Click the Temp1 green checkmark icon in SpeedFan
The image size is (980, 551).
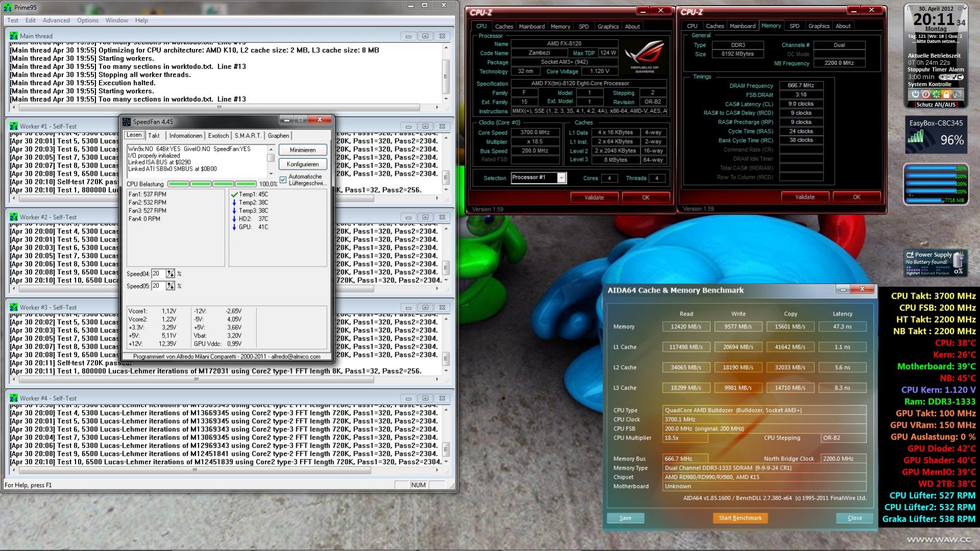pyautogui.click(x=234, y=195)
